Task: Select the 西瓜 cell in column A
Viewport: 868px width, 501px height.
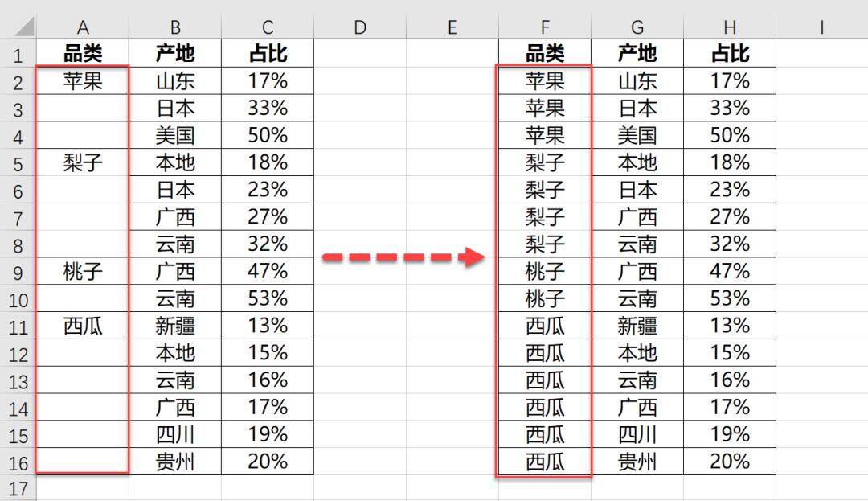Action: point(83,326)
